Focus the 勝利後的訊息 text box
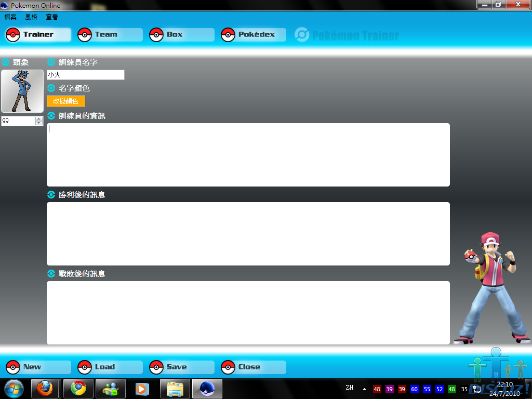Image resolution: width=532 pixels, height=399 pixels. click(x=248, y=234)
